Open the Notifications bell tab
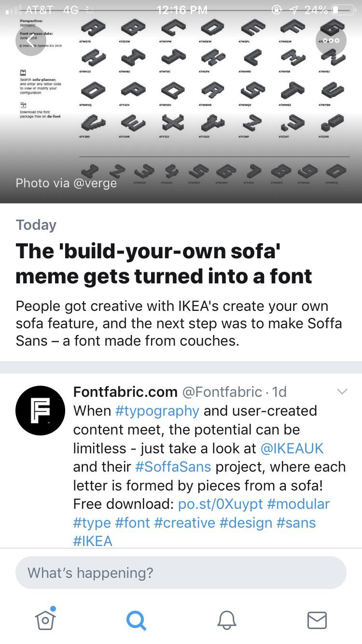This screenshot has height=644, width=362. click(x=226, y=620)
